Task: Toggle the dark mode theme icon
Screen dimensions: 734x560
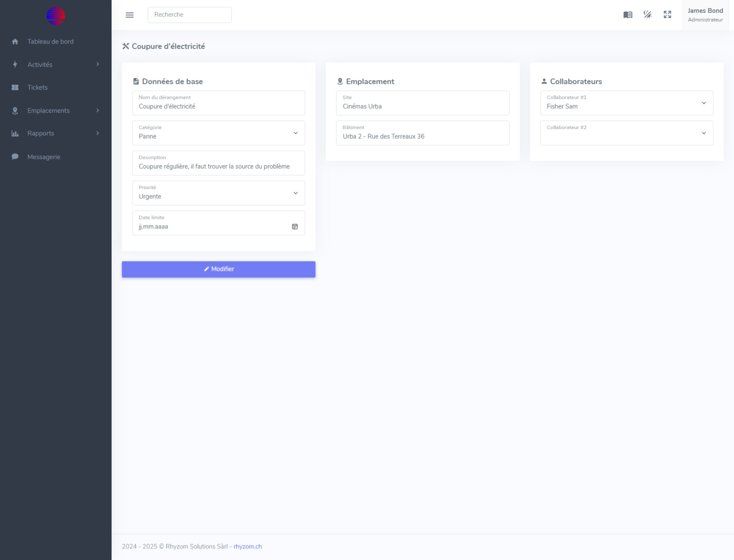Action: (647, 15)
